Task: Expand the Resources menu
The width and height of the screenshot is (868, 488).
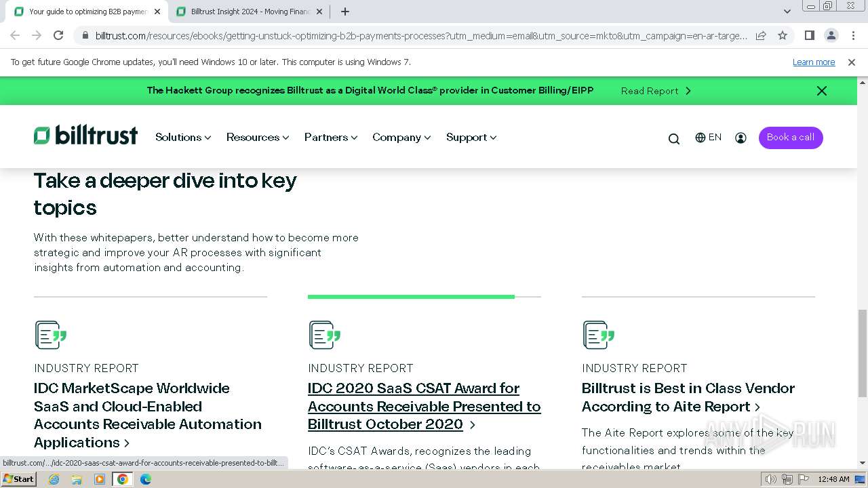Action: pos(258,138)
